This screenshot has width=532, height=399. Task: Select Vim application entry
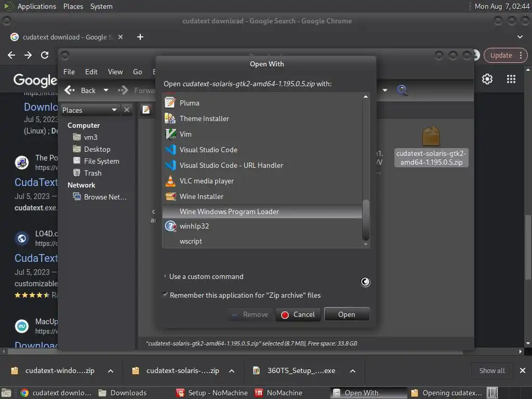coord(262,134)
